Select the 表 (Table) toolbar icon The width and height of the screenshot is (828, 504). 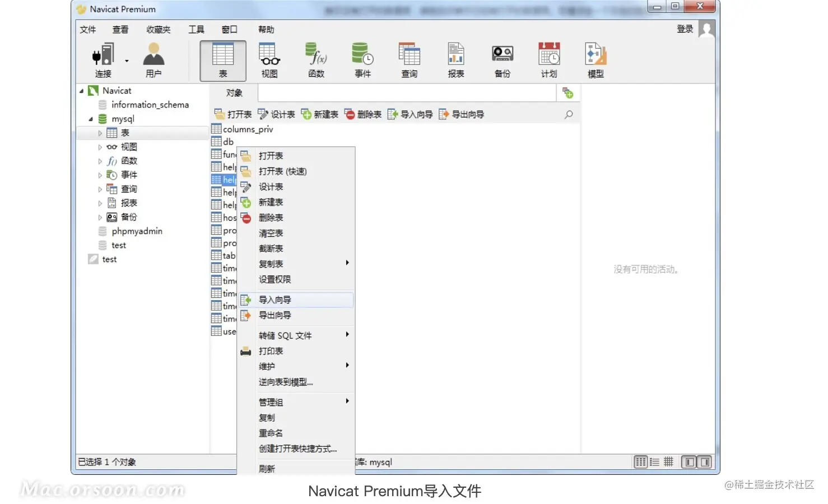pos(223,60)
